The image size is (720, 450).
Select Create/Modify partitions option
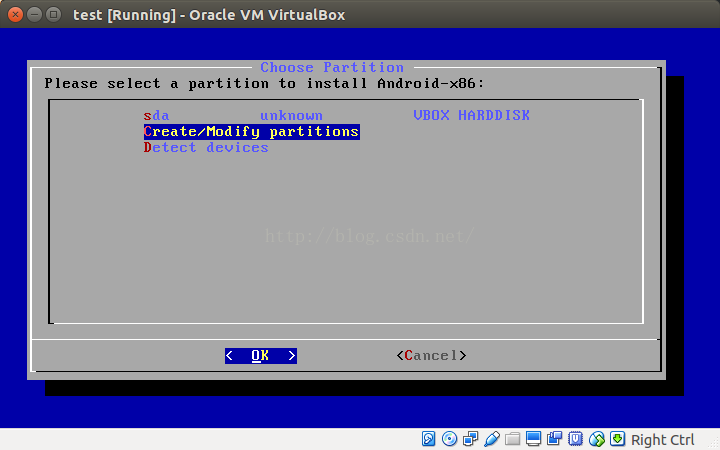252,132
